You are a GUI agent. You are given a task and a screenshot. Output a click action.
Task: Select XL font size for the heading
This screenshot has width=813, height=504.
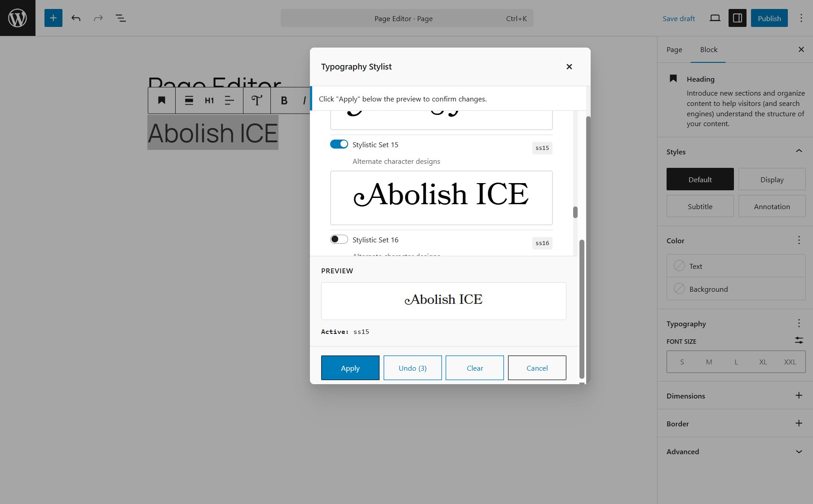point(763,361)
